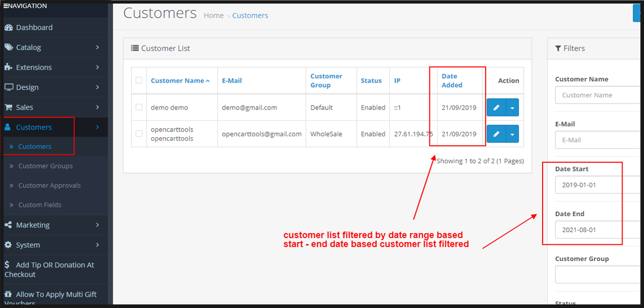The height and width of the screenshot is (308, 644).
Task: Go to Customer Approvals menu item
Action: [x=49, y=186]
